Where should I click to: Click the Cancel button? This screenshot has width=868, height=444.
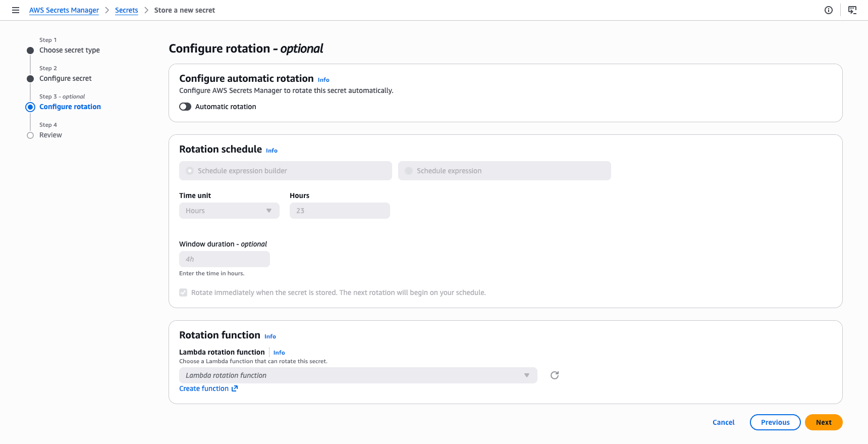pyautogui.click(x=724, y=422)
